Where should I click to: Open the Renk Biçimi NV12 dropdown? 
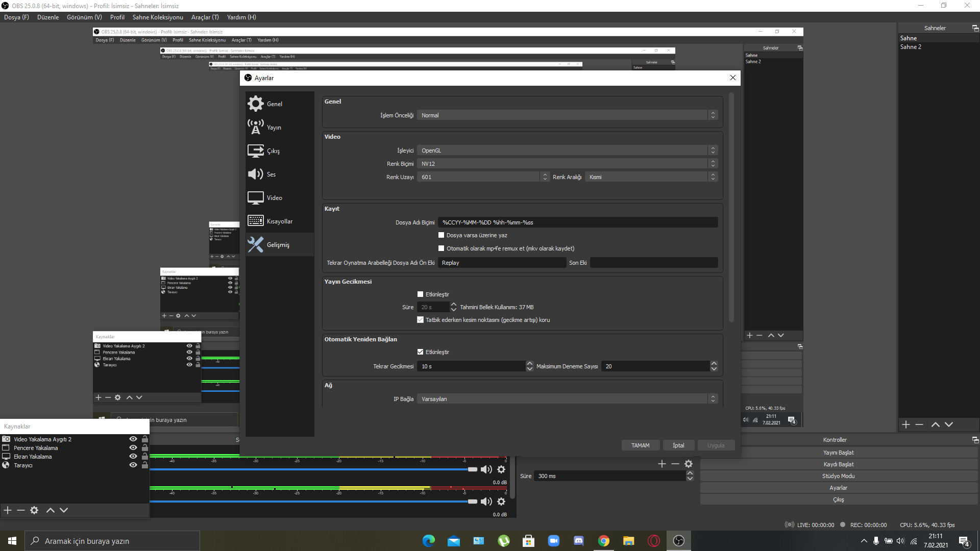click(x=567, y=164)
